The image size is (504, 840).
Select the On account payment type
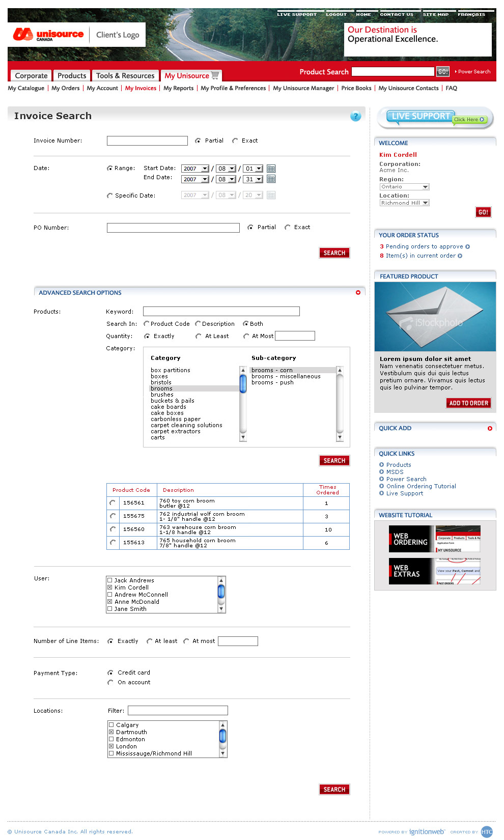coord(110,682)
